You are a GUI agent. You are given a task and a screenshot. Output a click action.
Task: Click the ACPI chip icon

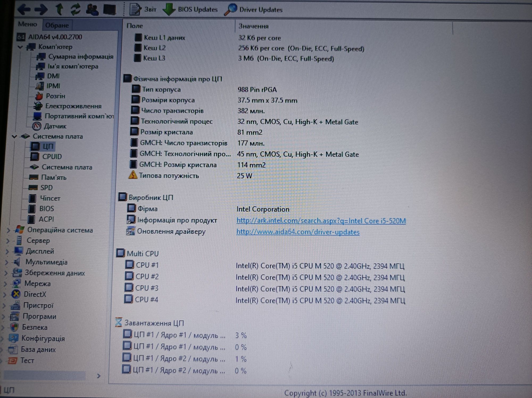tap(31, 219)
